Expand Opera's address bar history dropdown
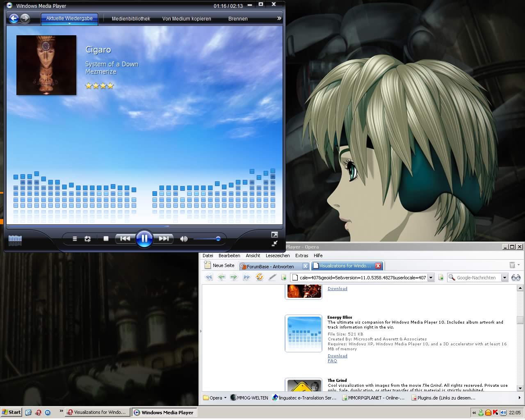 coord(431,278)
